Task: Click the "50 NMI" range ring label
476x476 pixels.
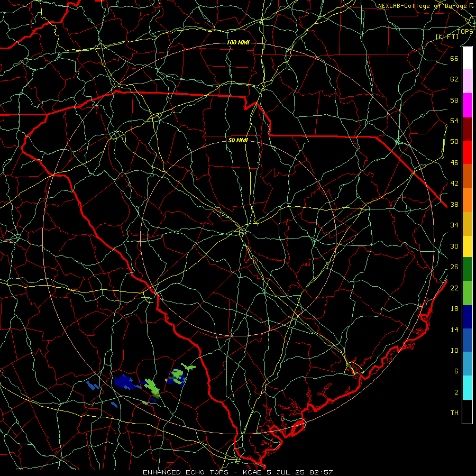Action: (238, 140)
